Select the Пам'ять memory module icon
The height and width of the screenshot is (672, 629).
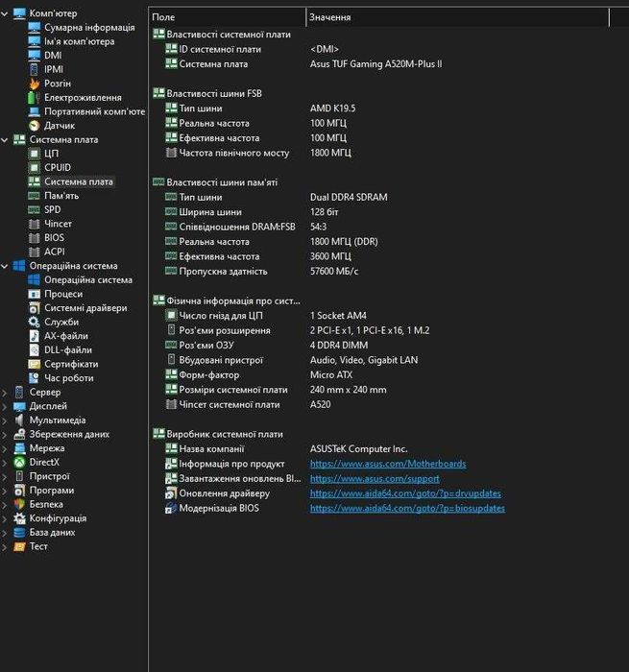point(35,196)
